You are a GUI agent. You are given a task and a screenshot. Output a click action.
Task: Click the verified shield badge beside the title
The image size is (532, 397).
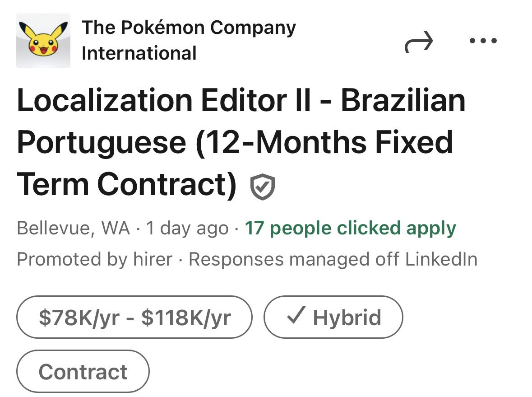(263, 188)
